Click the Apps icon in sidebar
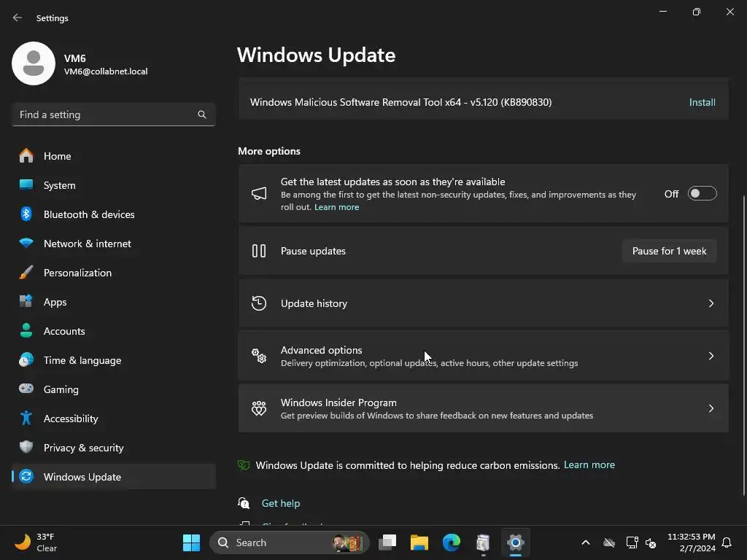 click(x=26, y=301)
